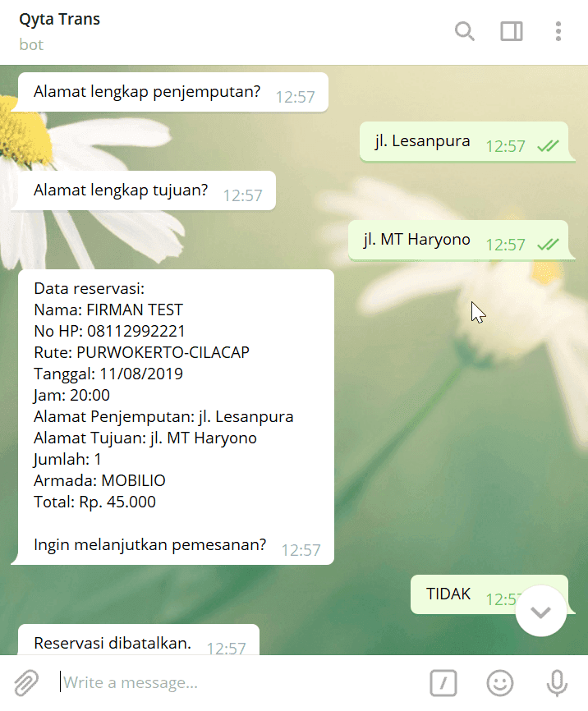The width and height of the screenshot is (588, 711).
Task: Click the 'bot' status label under chat title
Action: click(x=31, y=45)
